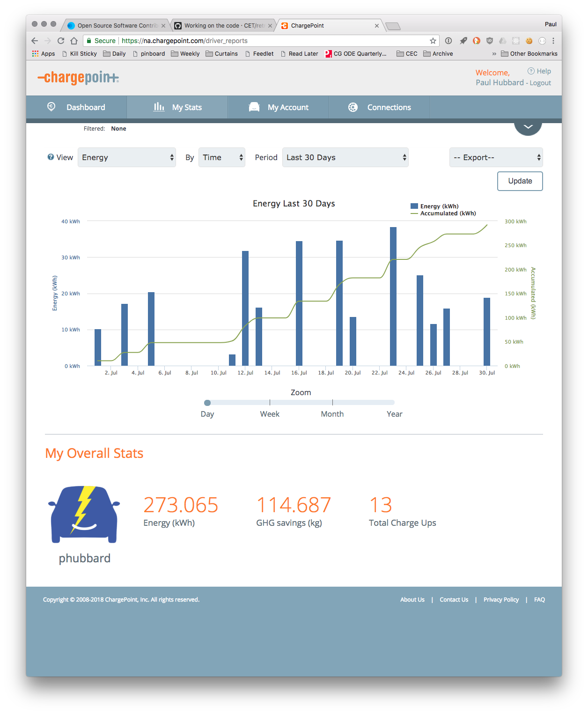
Task: Click the bookmark star in the address bar
Action: click(x=433, y=41)
